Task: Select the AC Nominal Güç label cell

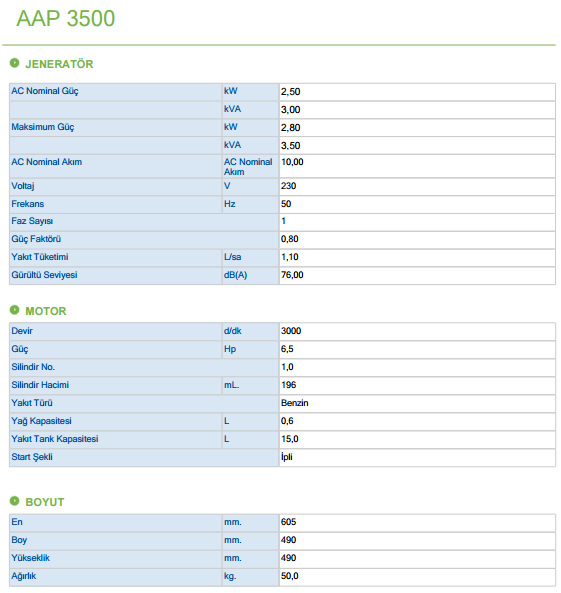Action: 116,92
